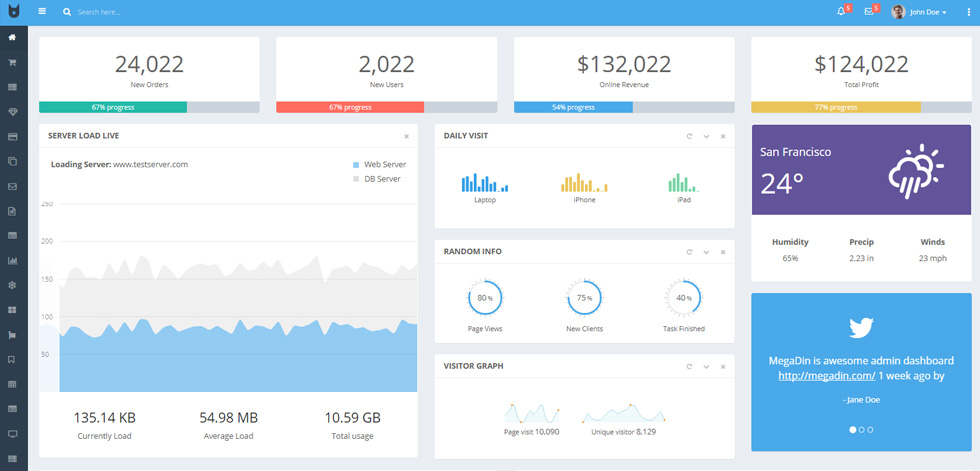
Task: Click the 80% Page Views dial
Action: (x=484, y=298)
